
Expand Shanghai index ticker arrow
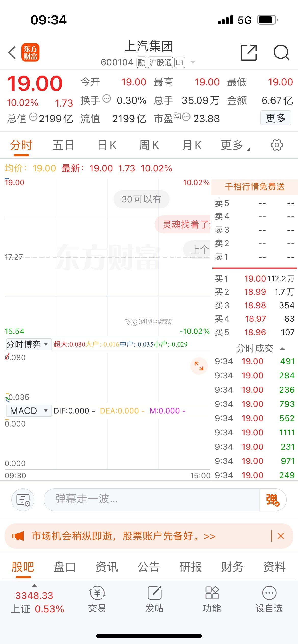coord(34,585)
